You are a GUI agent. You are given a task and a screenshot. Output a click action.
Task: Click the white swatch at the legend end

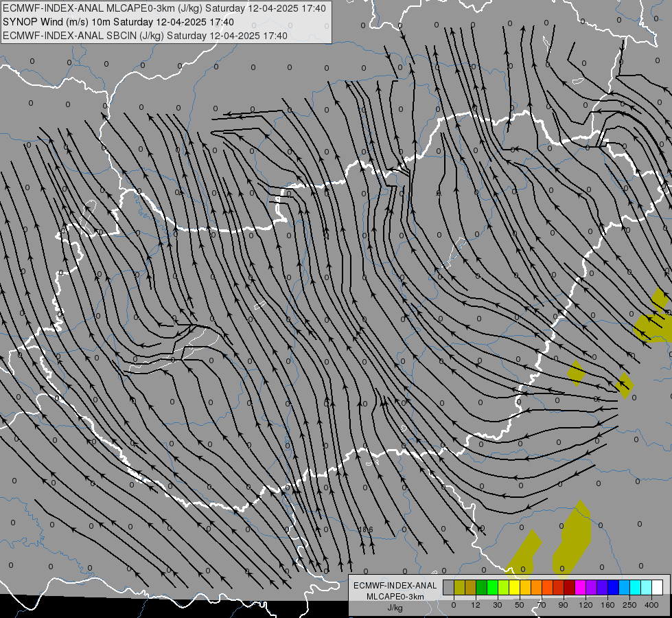pyautogui.click(x=657, y=588)
